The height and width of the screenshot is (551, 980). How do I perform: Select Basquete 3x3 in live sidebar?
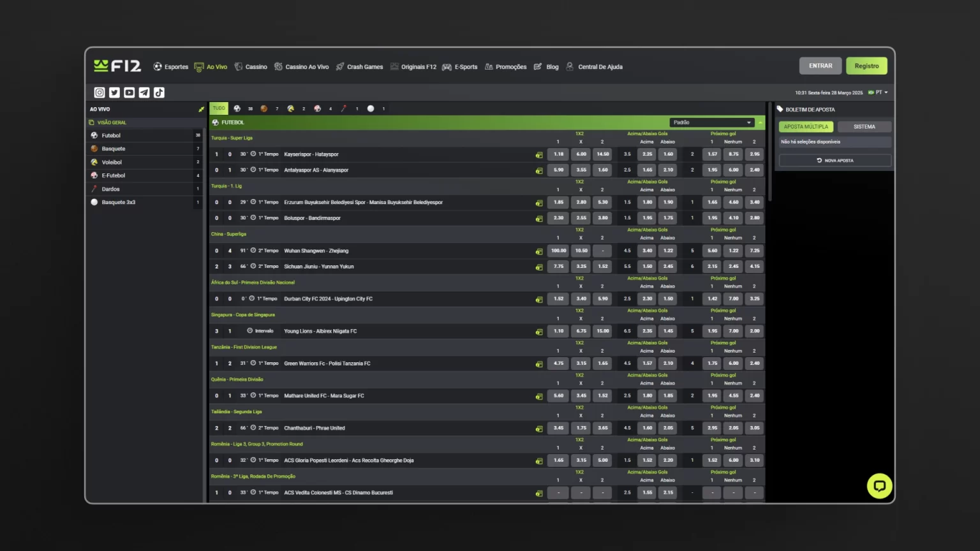(145, 202)
